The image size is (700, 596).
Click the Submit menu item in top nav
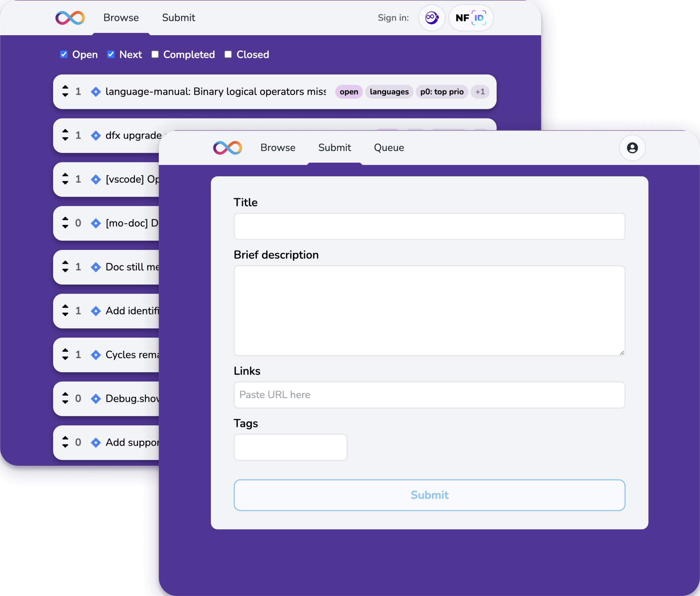click(x=334, y=148)
